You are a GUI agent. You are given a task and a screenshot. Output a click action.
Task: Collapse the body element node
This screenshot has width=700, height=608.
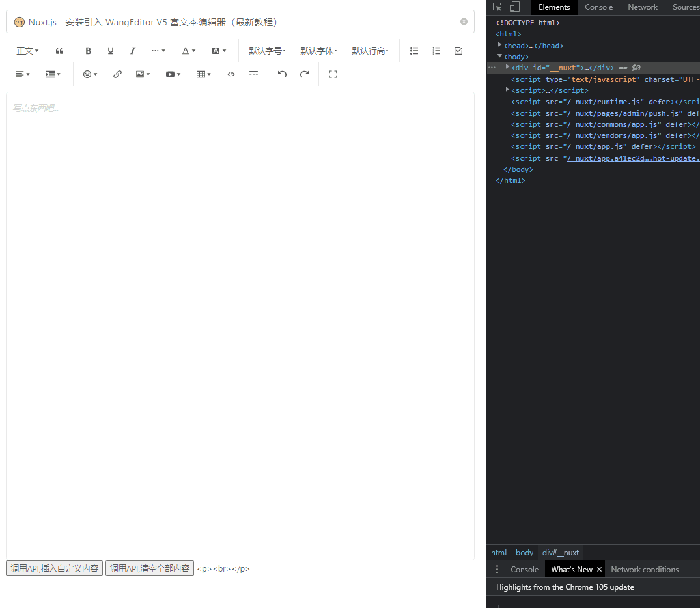[499, 56]
